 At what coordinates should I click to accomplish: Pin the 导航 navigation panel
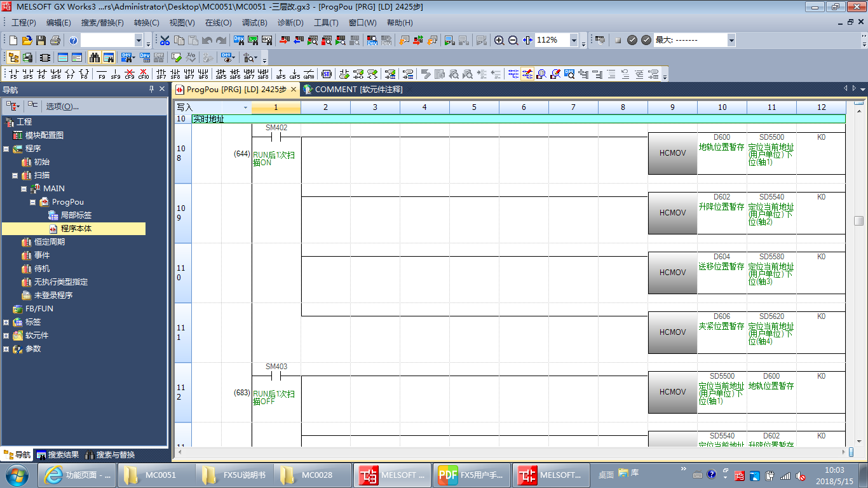(x=151, y=89)
